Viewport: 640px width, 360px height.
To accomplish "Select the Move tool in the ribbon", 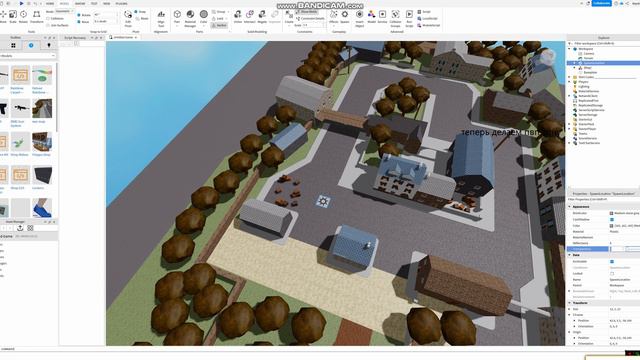I will (3, 16).
